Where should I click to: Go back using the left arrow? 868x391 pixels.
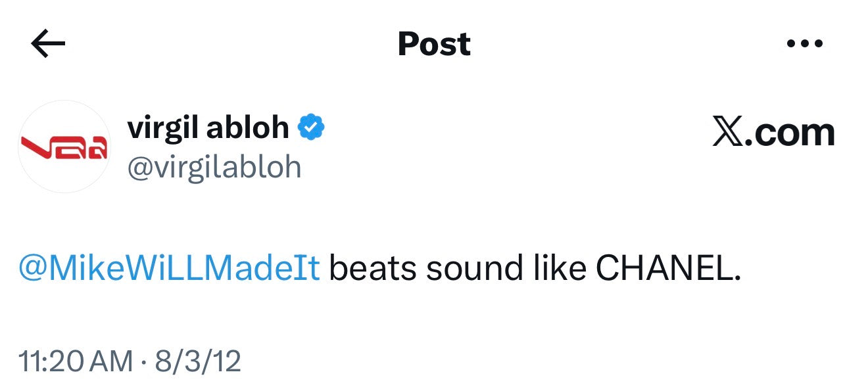click(48, 44)
